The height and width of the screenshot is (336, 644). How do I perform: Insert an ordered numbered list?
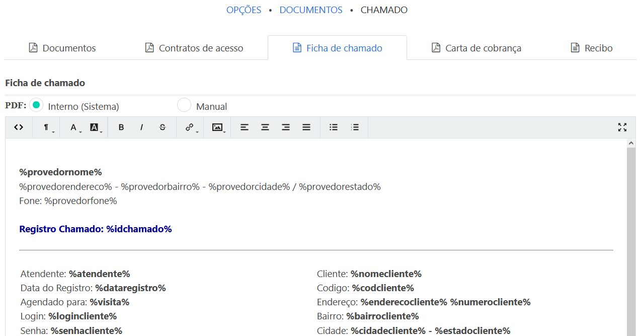click(355, 127)
